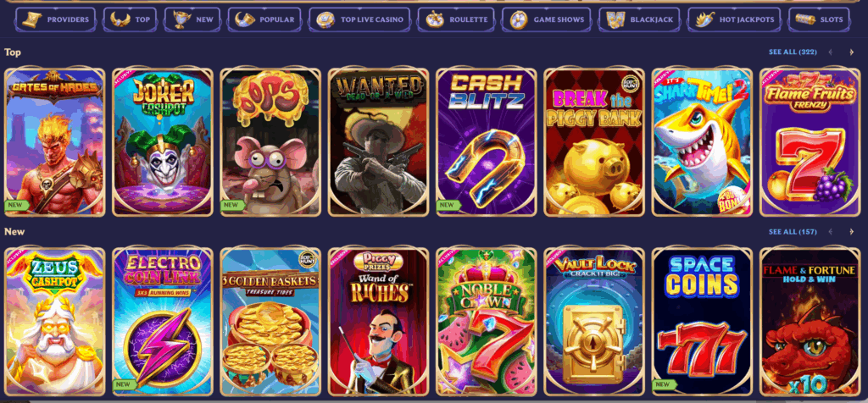
Task: Open the Slots category
Action: point(819,20)
